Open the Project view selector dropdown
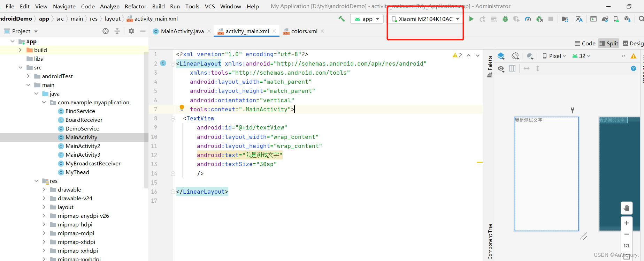This screenshot has height=261, width=644. (21, 31)
